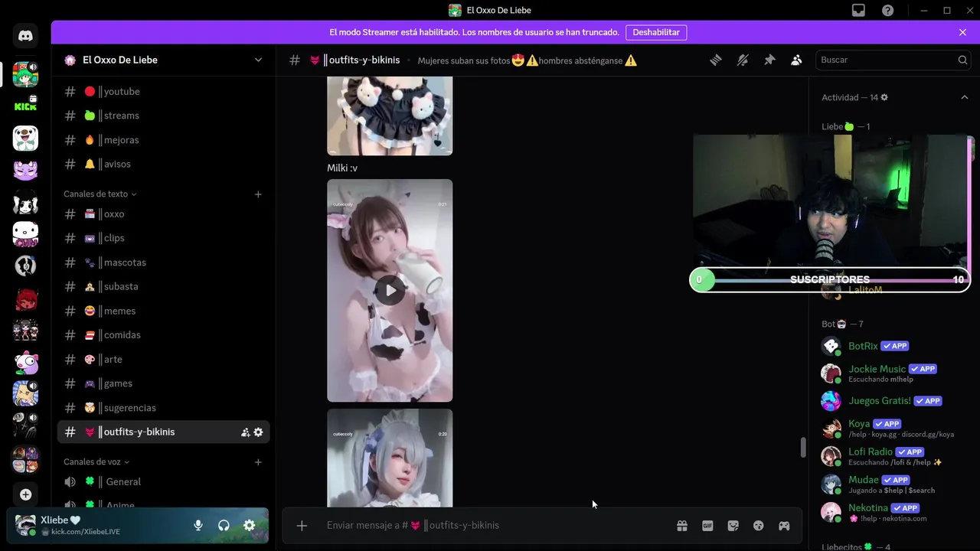Screen dimensions: 980x551
Task: Open the clips channel
Action: tap(163, 238)
